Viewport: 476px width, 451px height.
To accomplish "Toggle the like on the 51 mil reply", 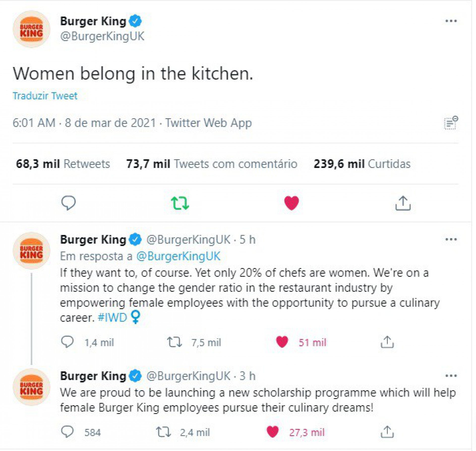I will point(282,342).
